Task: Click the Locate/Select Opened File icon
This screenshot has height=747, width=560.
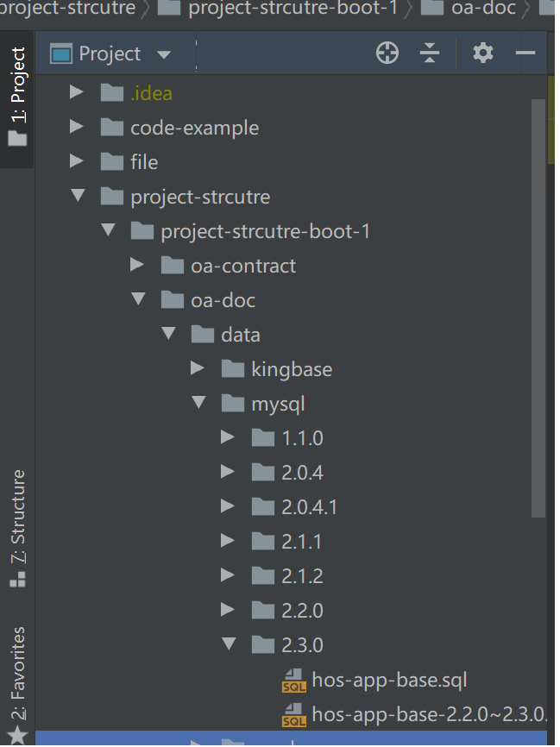Action: point(387,53)
